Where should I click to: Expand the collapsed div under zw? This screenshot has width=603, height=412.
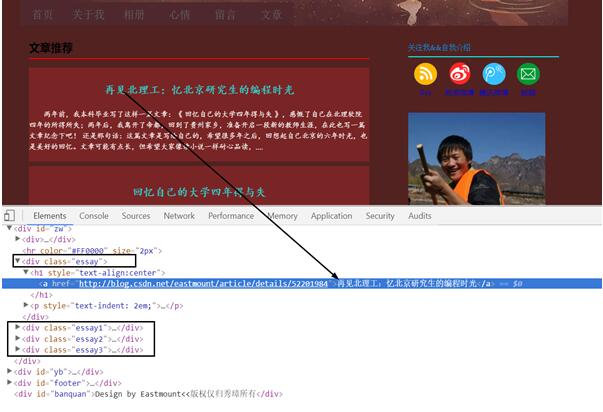[17, 239]
